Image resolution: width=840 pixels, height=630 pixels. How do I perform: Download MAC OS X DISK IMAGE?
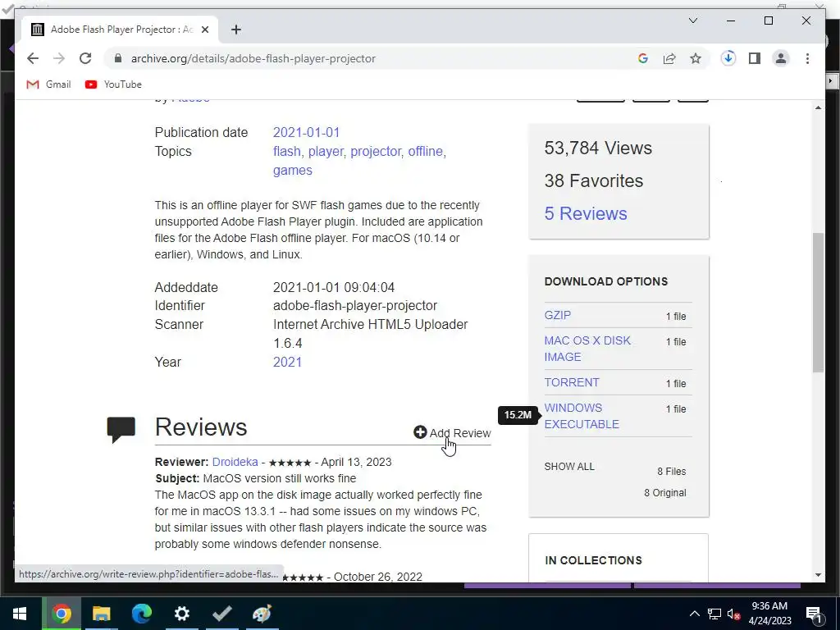587,349
